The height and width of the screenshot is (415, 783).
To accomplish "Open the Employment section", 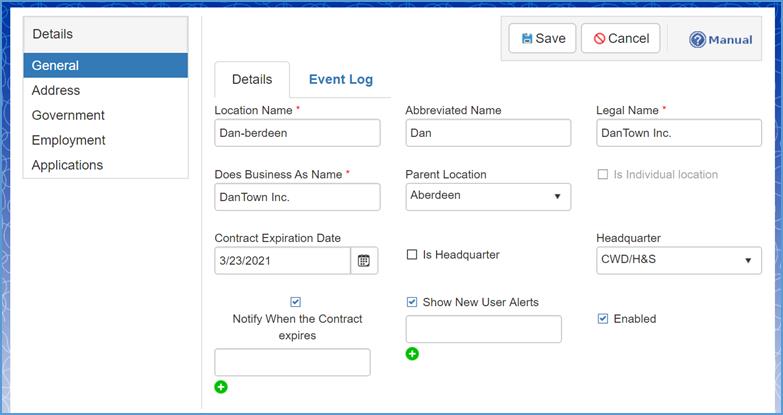I will (x=68, y=140).
